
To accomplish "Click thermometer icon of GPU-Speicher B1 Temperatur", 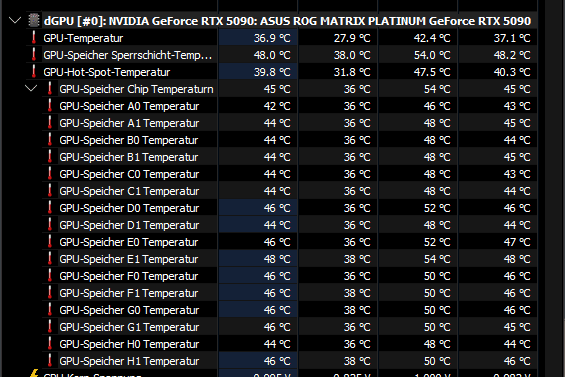I will [x=50, y=156].
